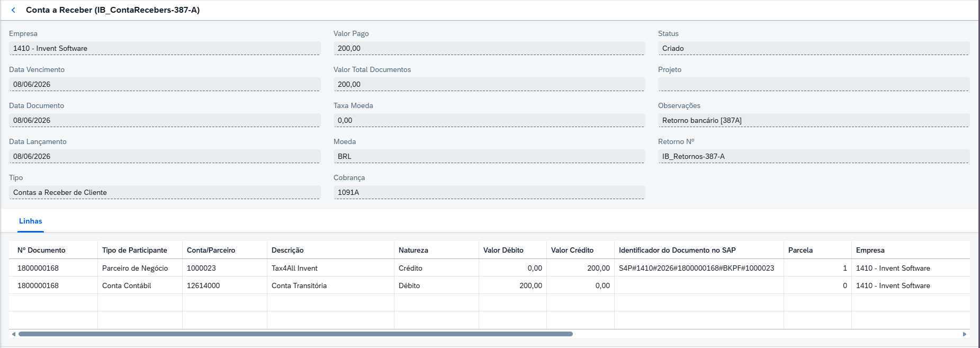The width and height of the screenshot is (980, 348).
Task: Select the Data Lançamento field
Action: [x=165, y=156]
